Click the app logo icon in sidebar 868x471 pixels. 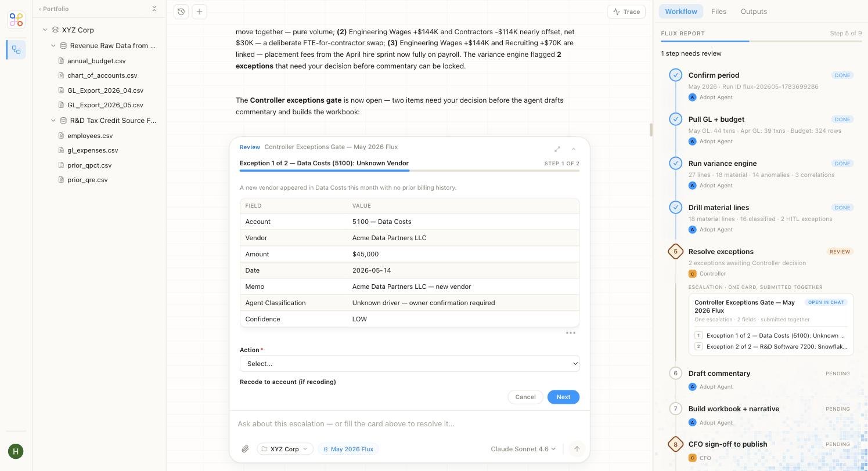(16, 20)
